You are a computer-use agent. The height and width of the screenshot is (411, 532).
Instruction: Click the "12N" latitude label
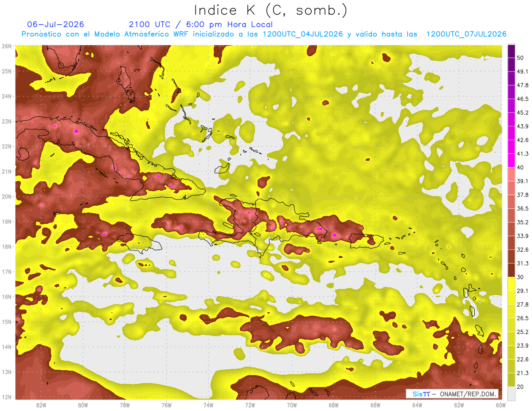[x=6, y=397]
